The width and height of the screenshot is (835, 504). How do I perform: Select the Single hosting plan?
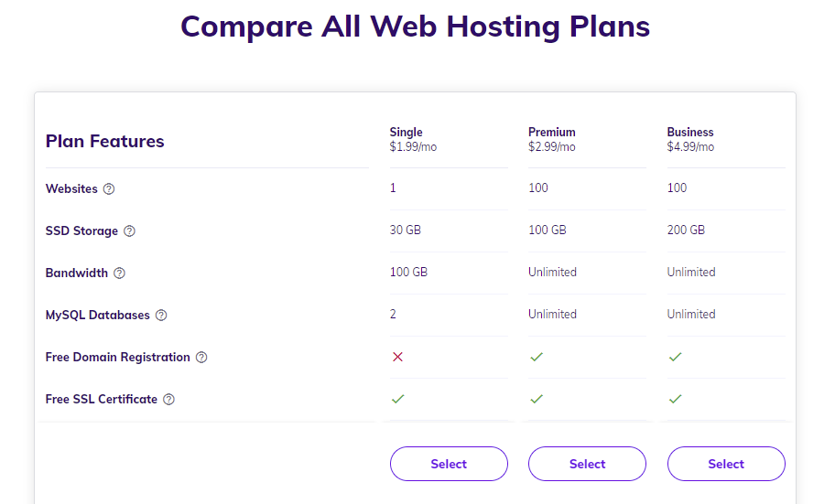[449, 464]
